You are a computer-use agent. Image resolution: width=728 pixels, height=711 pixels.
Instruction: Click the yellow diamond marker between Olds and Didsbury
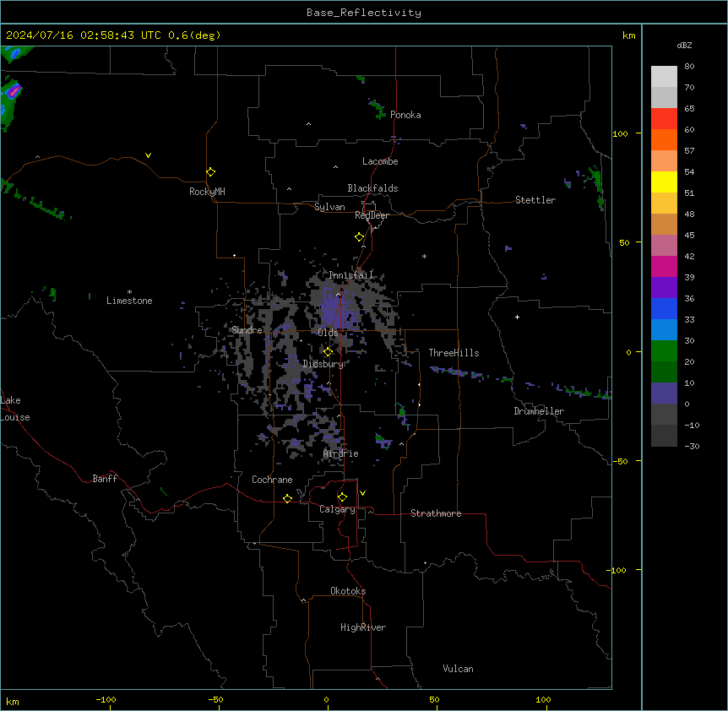tap(328, 352)
